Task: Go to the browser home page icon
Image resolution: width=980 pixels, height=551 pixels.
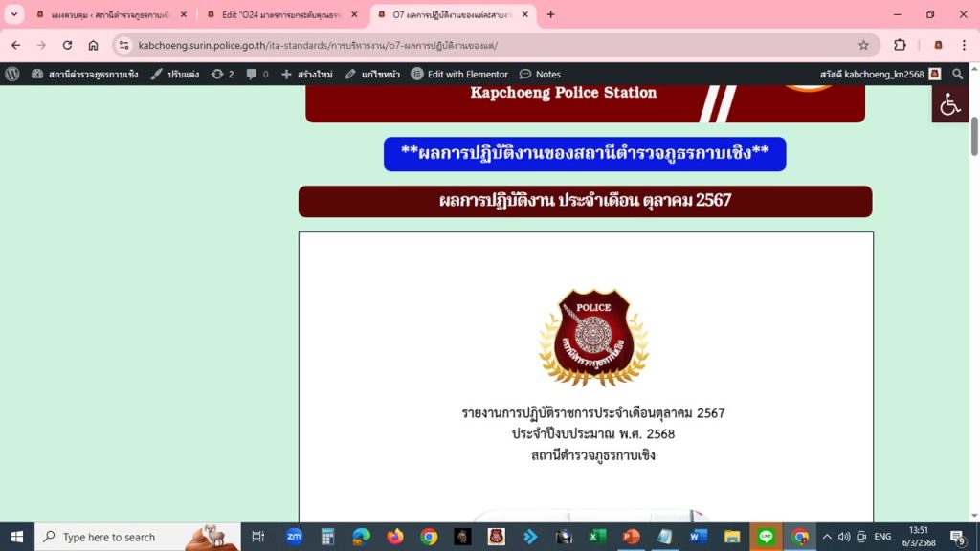Action: click(x=93, y=45)
